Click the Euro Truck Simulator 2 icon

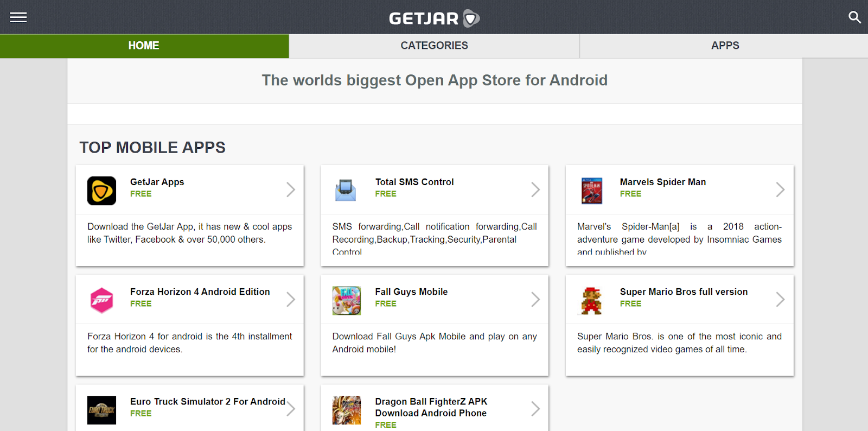tap(101, 410)
